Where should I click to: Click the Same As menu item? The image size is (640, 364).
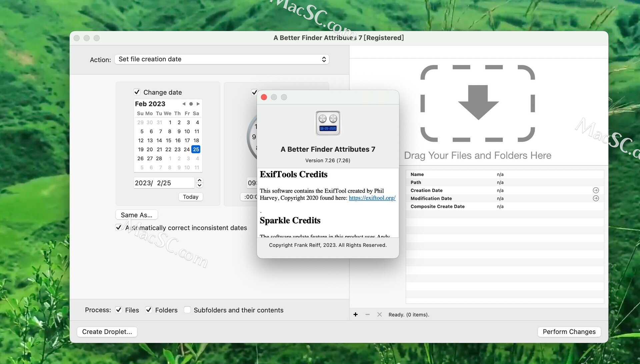click(136, 215)
